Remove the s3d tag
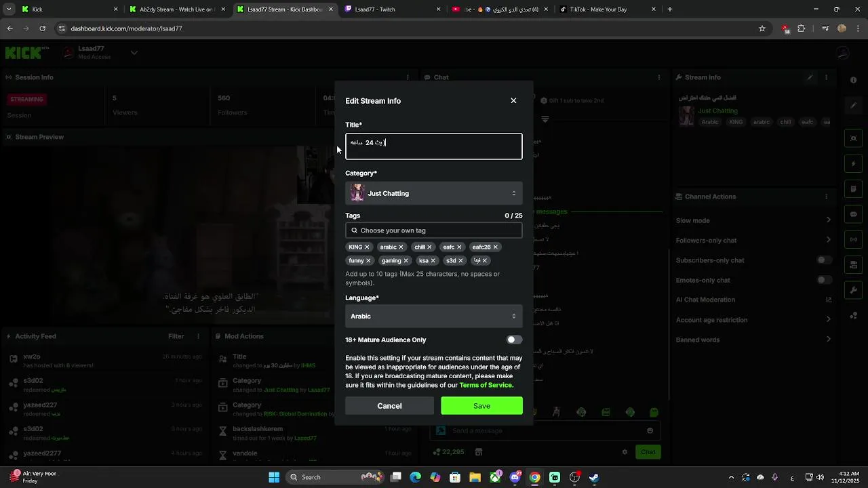This screenshot has height=488, width=868. pos(460,261)
